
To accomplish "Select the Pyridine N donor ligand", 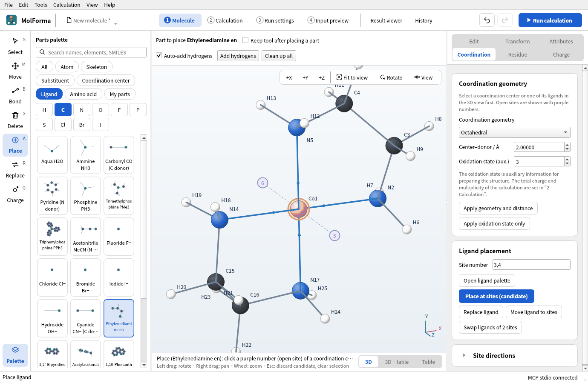I will (52, 196).
